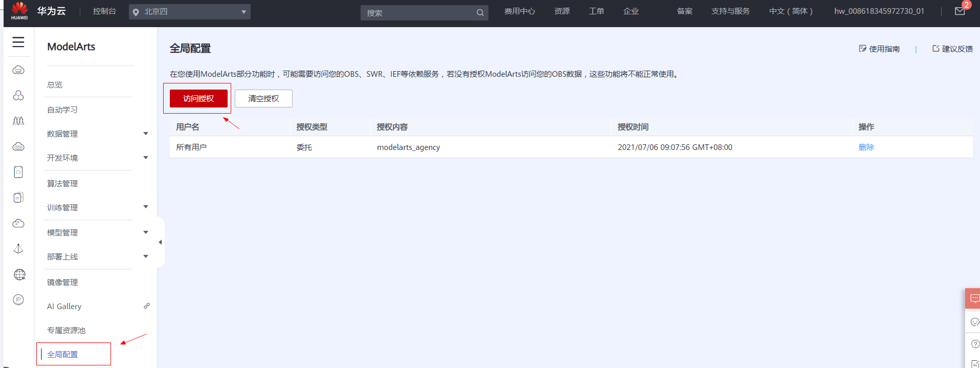Click the stacked disk backup icon in the rail
Viewport: 980px width, 368px height.
pos(18,198)
